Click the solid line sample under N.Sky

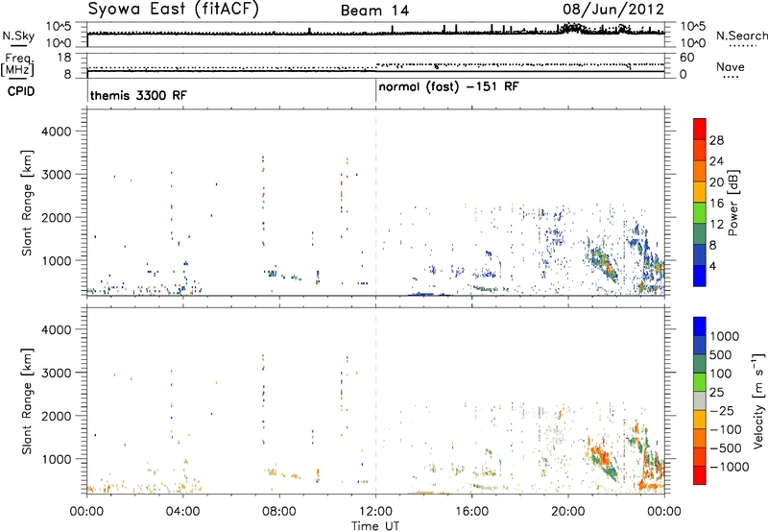click(18, 46)
